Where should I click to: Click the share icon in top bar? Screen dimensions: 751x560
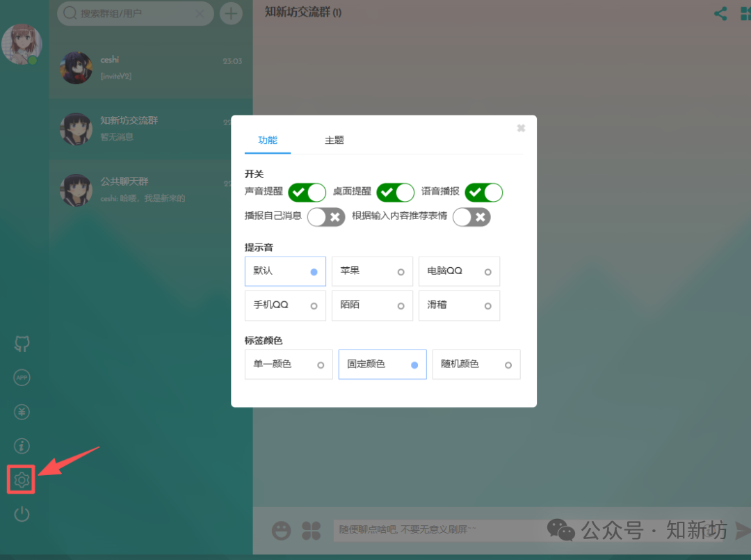point(720,13)
